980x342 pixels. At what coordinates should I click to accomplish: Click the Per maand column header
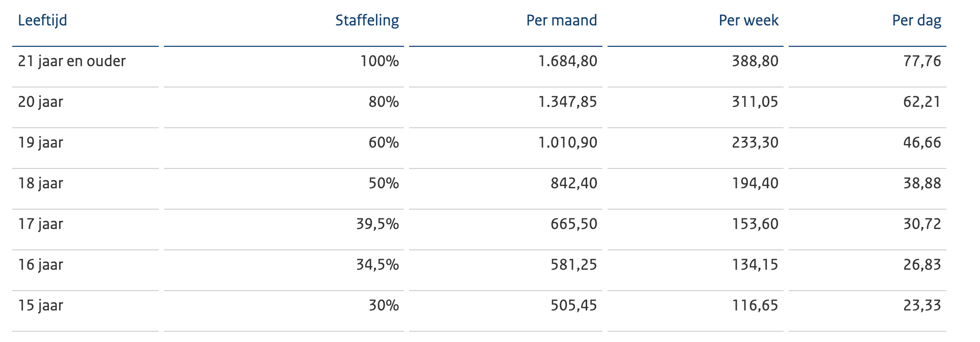[x=561, y=20]
